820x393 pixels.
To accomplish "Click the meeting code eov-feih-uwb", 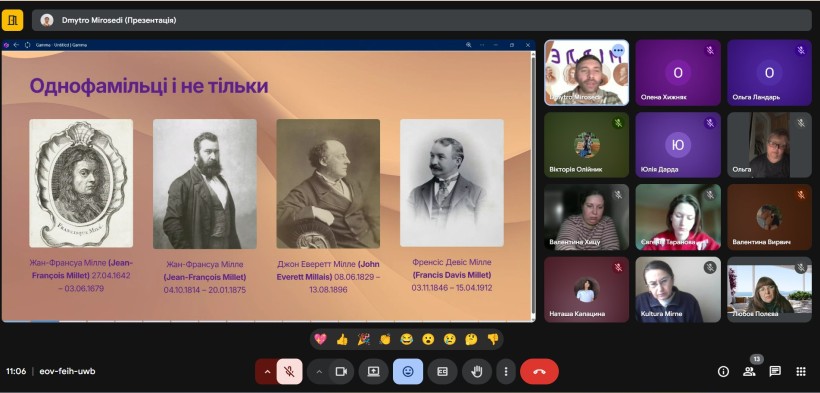I will pos(67,372).
